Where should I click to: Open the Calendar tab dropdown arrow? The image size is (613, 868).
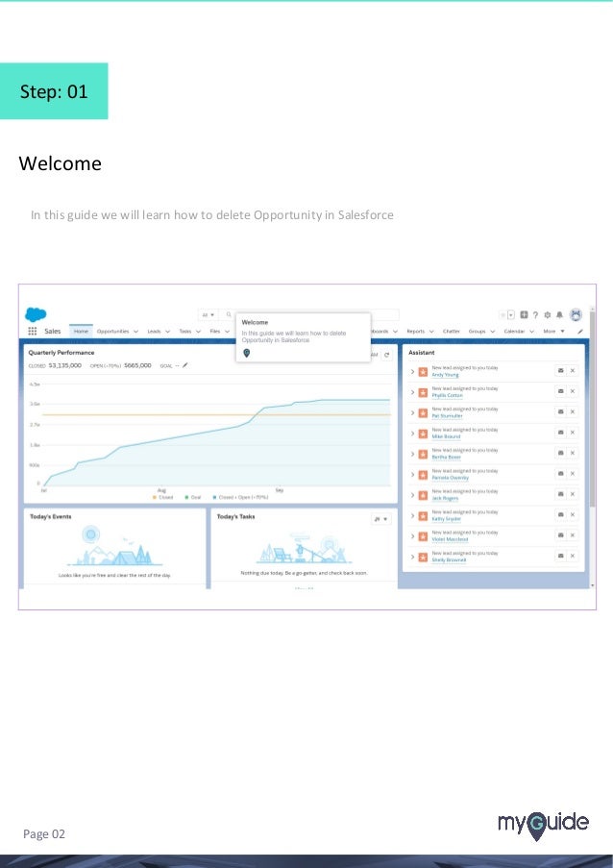coord(531,332)
